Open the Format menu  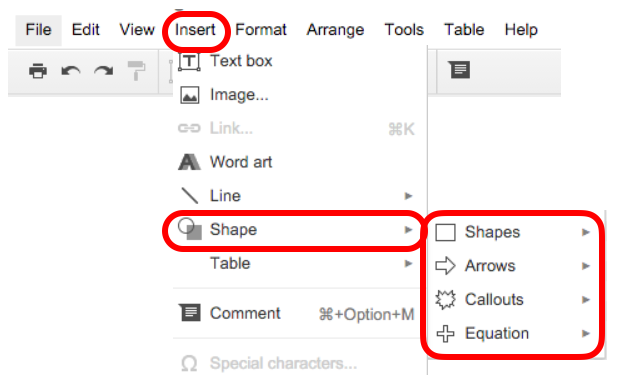[x=261, y=30]
